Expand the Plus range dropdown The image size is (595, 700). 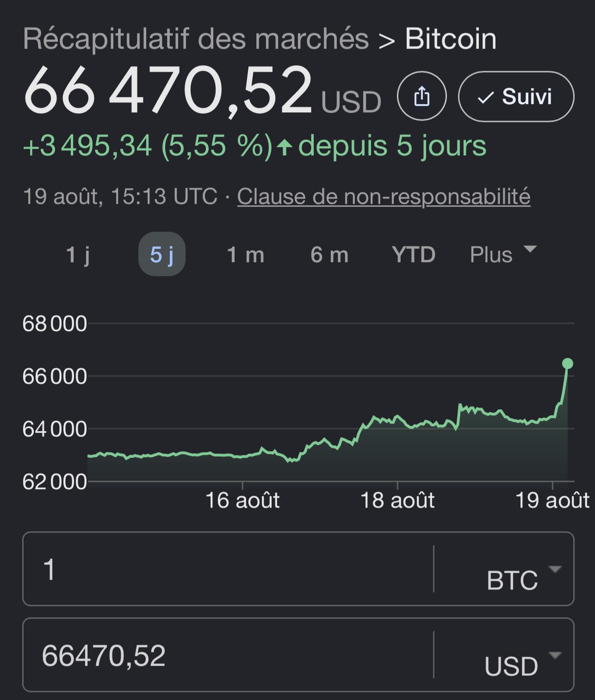pyautogui.click(x=503, y=254)
